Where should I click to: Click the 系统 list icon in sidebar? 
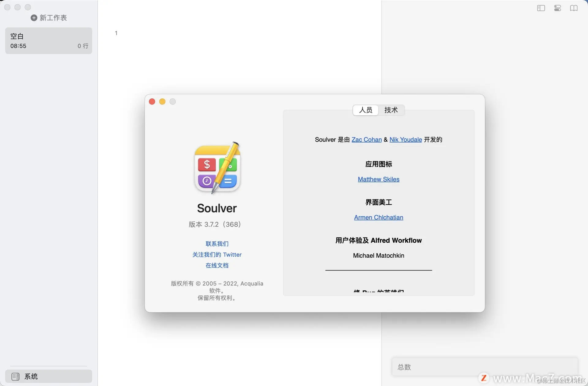click(15, 377)
